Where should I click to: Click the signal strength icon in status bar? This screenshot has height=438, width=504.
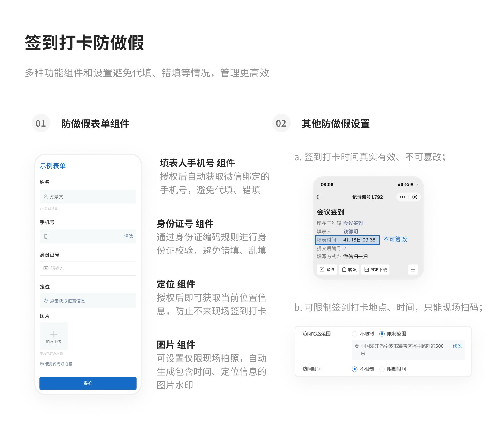(400, 184)
